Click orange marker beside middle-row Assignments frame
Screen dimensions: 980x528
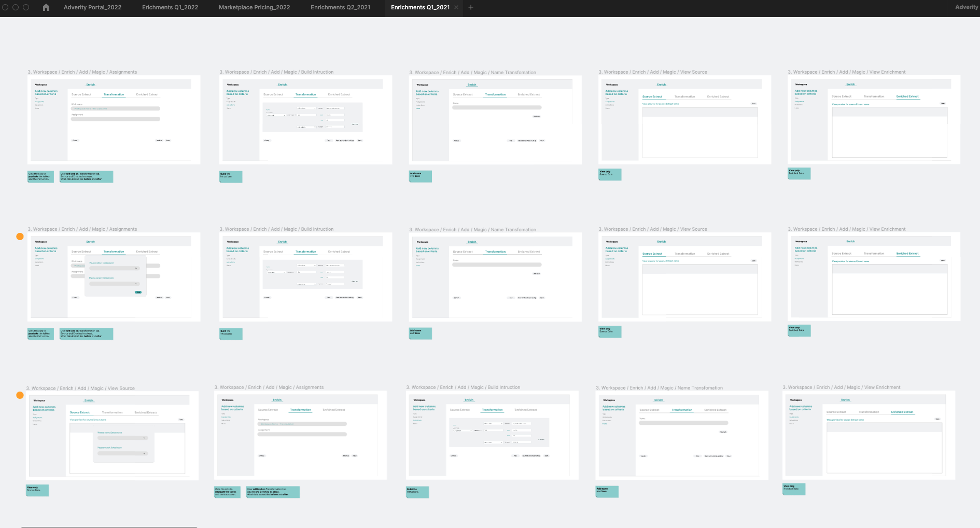[20, 237]
